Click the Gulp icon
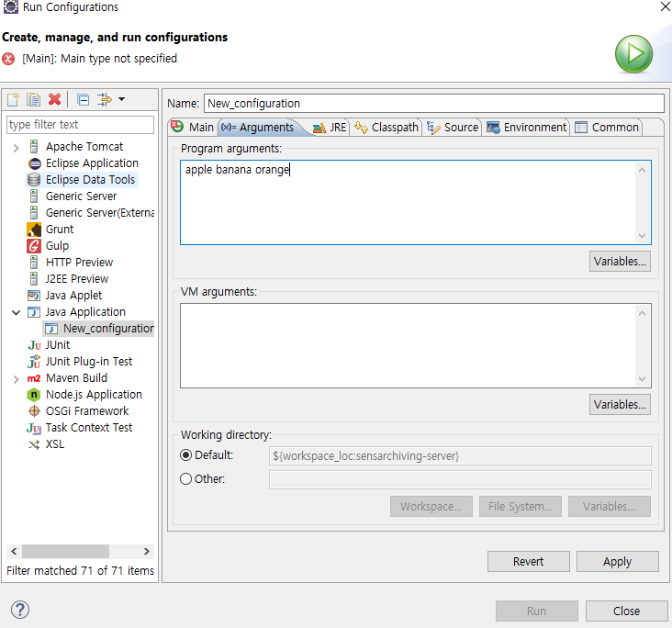 pyautogui.click(x=34, y=246)
